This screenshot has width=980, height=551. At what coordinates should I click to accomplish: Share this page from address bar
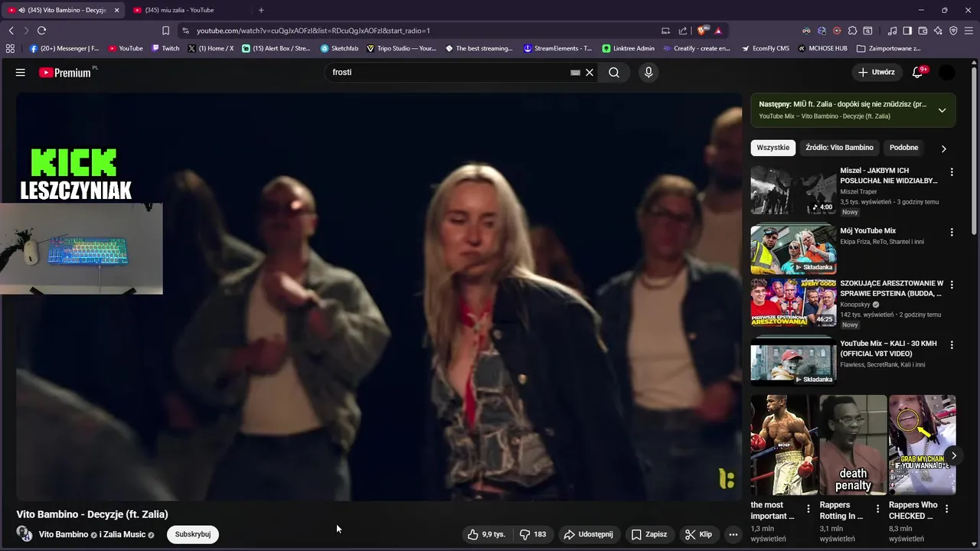tap(683, 31)
